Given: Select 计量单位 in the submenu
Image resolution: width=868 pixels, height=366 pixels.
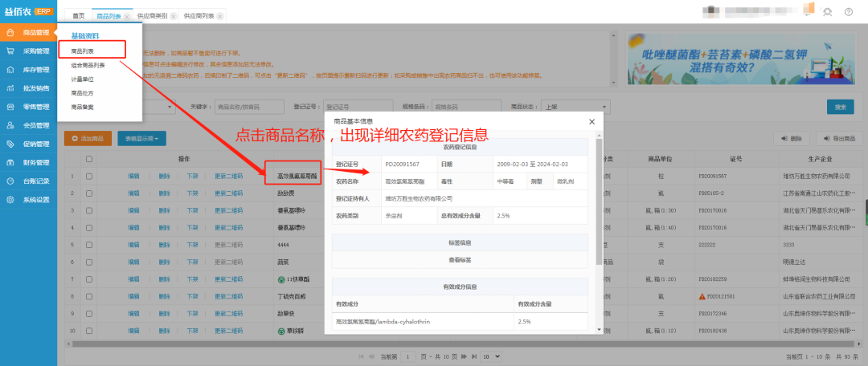Looking at the screenshot, I should click(83, 79).
